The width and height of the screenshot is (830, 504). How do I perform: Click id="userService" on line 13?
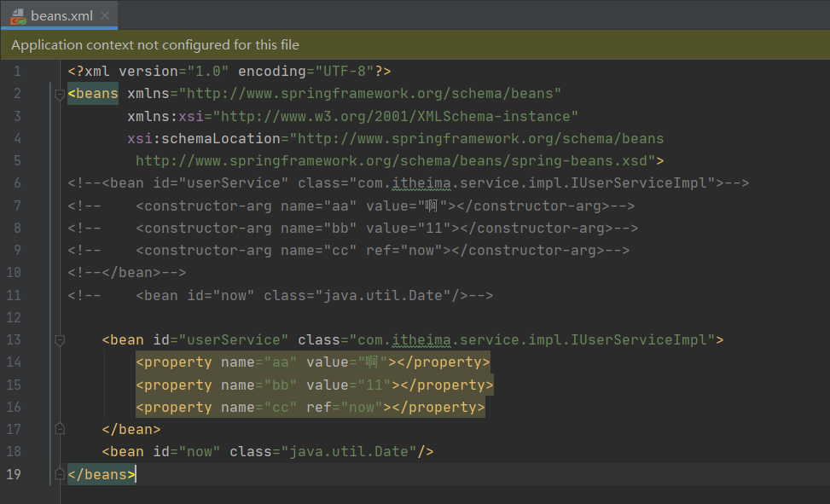coord(221,340)
